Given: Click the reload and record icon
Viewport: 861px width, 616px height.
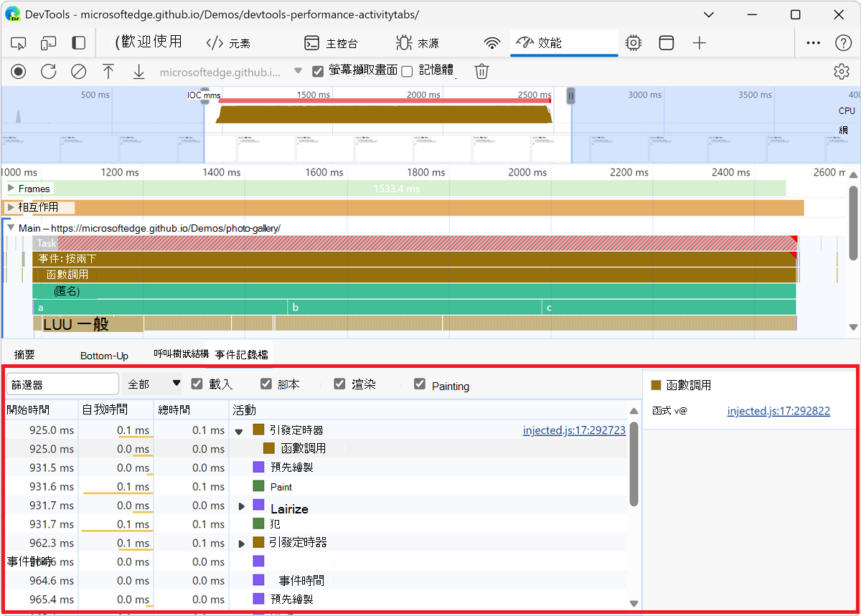Looking at the screenshot, I should click(x=48, y=71).
